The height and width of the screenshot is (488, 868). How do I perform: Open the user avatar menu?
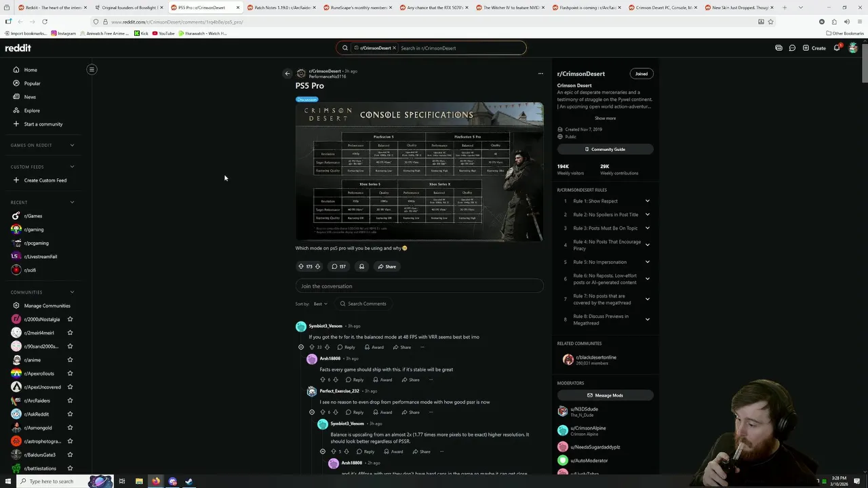[x=853, y=48]
